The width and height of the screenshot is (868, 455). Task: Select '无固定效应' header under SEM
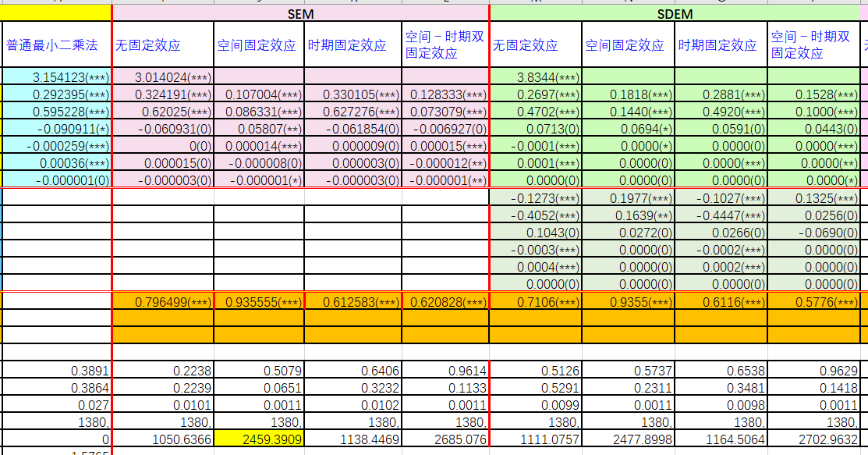point(163,45)
